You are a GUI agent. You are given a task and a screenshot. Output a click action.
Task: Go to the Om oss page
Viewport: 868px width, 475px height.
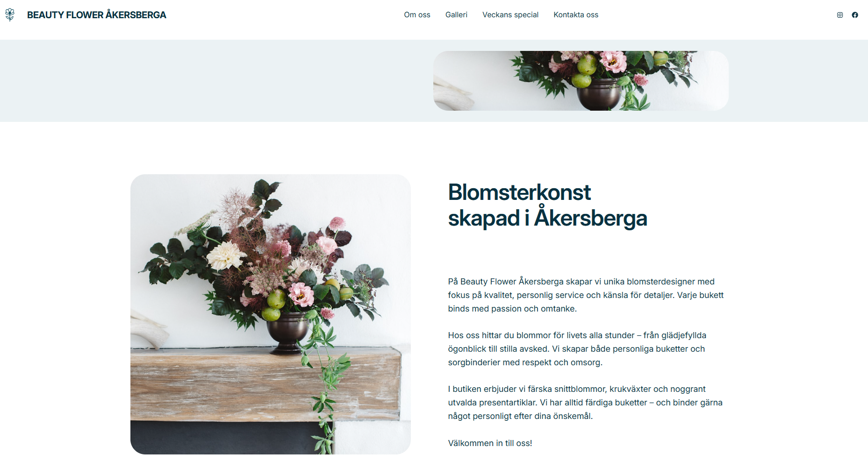417,15
